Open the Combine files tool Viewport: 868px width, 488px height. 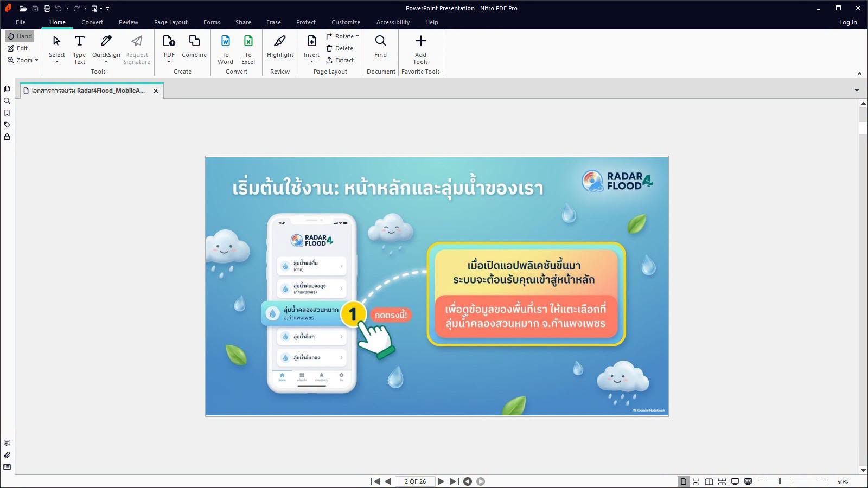pyautogui.click(x=194, y=47)
